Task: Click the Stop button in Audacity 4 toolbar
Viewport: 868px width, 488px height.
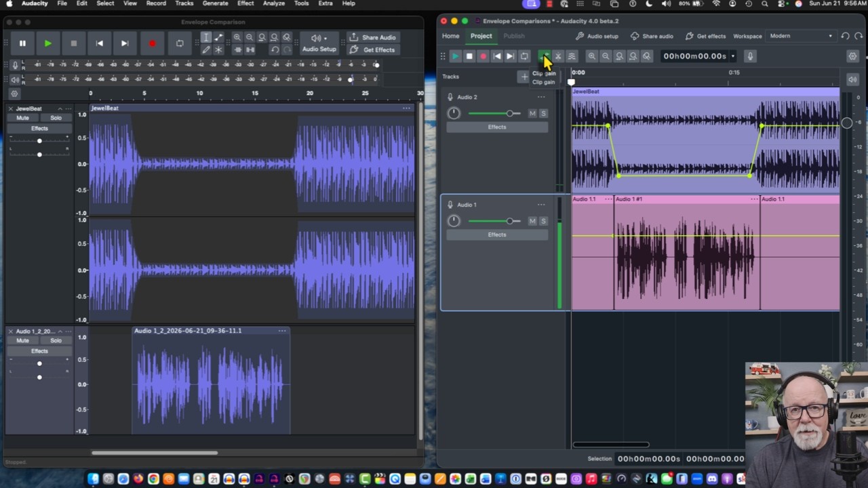Action: (469, 56)
